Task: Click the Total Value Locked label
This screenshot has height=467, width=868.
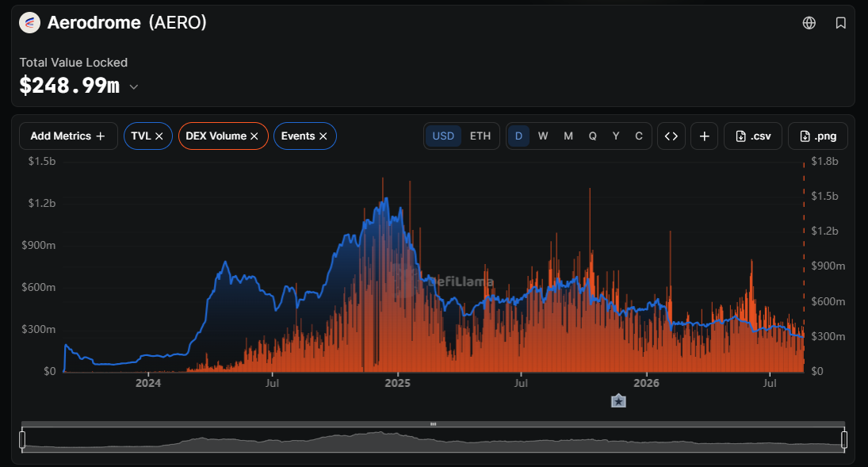Action: click(74, 63)
